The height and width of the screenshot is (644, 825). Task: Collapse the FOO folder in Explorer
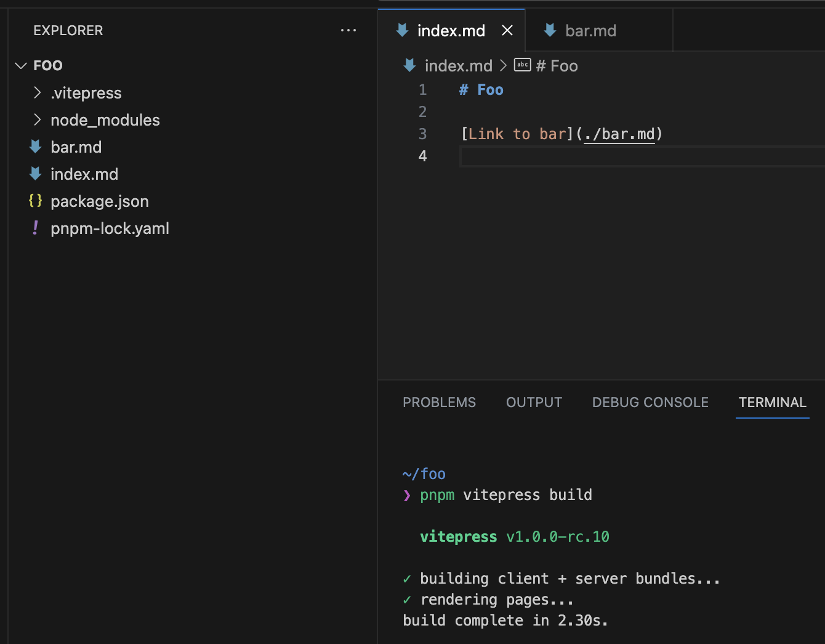(x=20, y=65)
